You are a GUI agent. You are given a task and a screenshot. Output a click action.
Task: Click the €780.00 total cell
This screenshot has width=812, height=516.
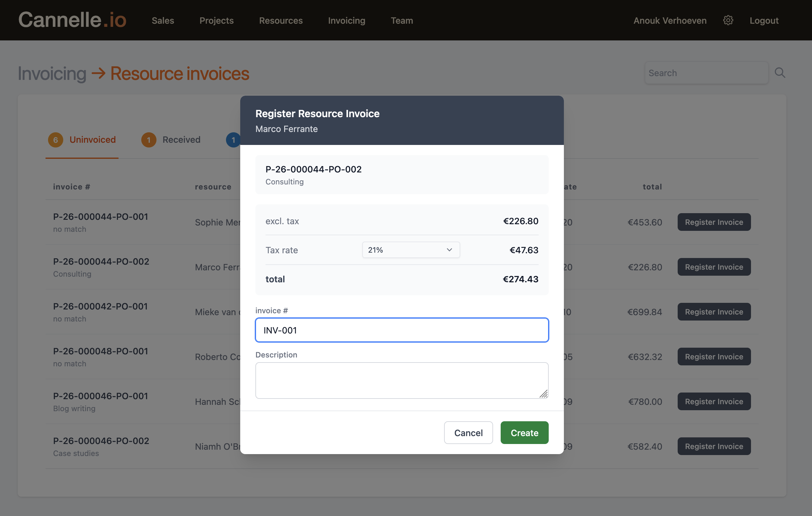[x=645, y=401]
